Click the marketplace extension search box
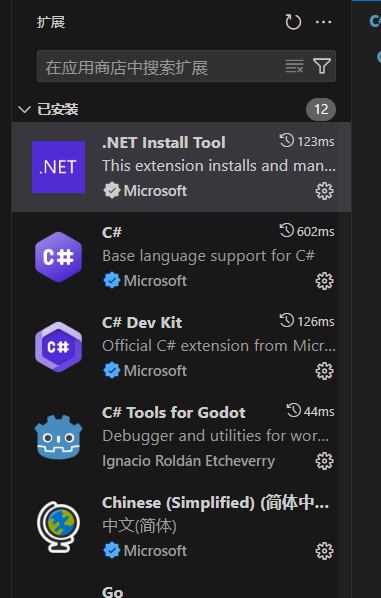This screenshot has height=598, width=381. click(x=186, y=66)
